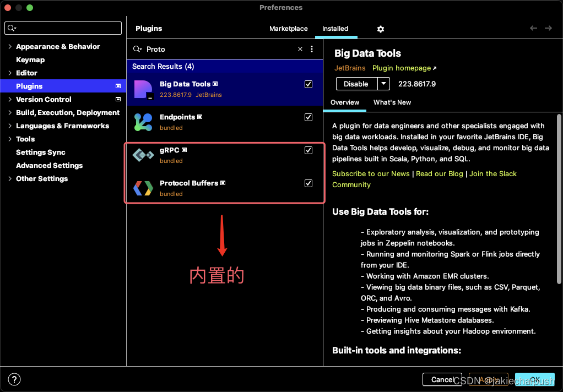Expand Languages & Frameworks settings

[x=10, y=126]
